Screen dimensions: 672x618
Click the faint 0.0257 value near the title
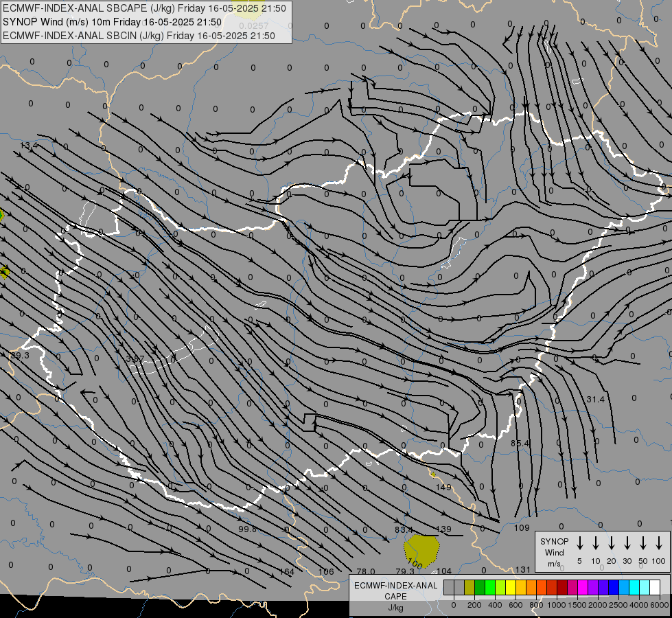[254, 25]
